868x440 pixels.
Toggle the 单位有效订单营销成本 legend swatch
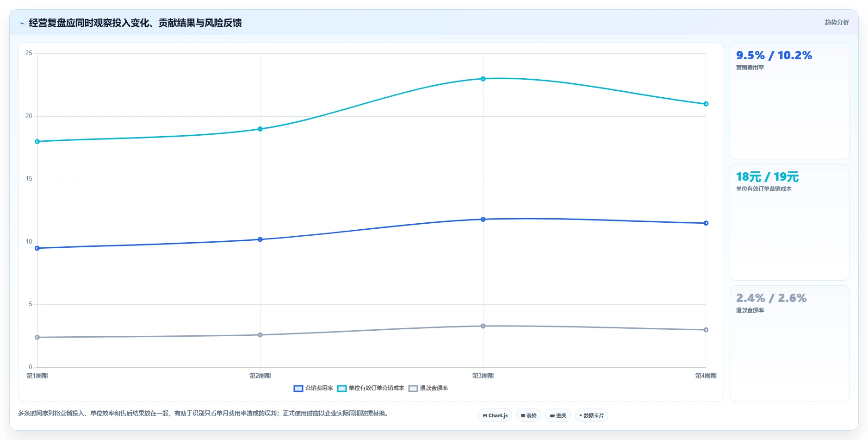(x=342, y=389)
